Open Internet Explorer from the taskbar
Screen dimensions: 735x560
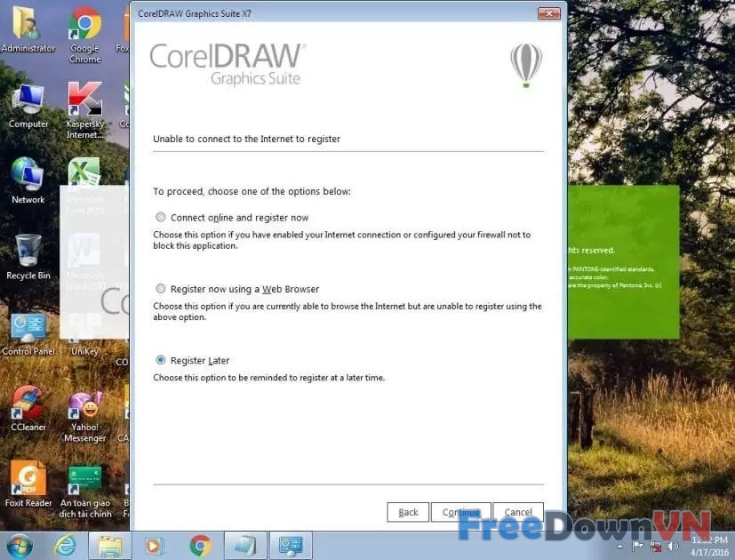pos(65,545)
